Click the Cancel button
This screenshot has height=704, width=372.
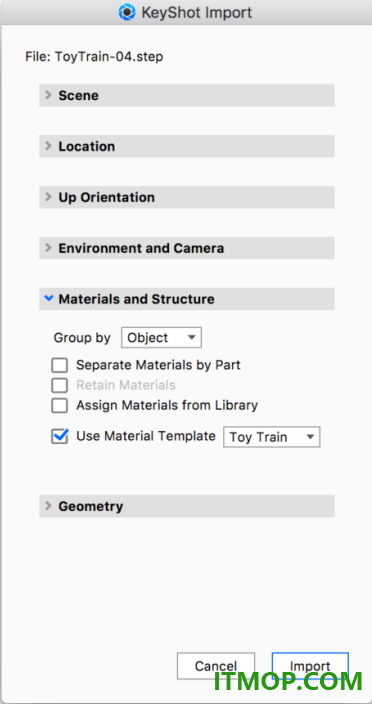click(x=216, y=666)
